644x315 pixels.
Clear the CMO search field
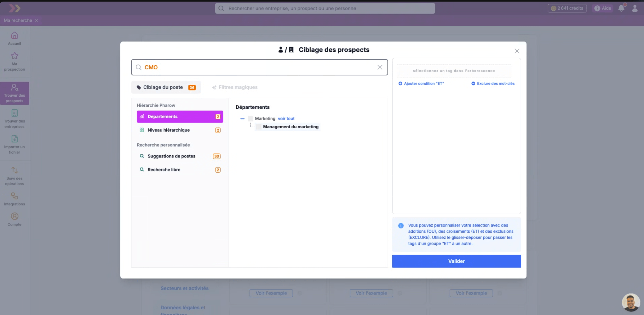click(380, 67)
